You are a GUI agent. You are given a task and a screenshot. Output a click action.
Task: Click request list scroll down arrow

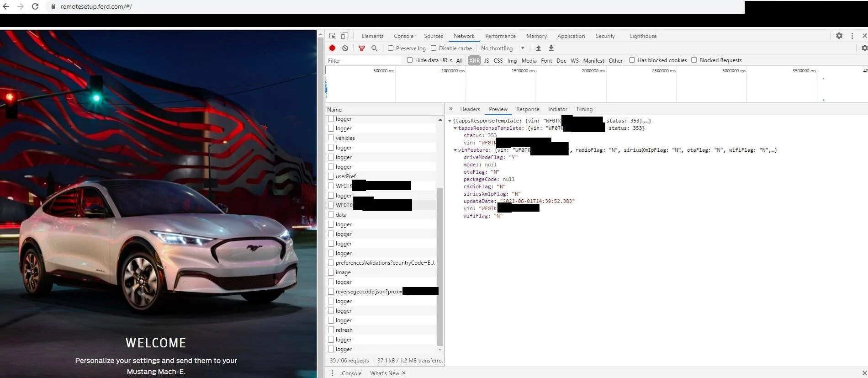[440, 349]
